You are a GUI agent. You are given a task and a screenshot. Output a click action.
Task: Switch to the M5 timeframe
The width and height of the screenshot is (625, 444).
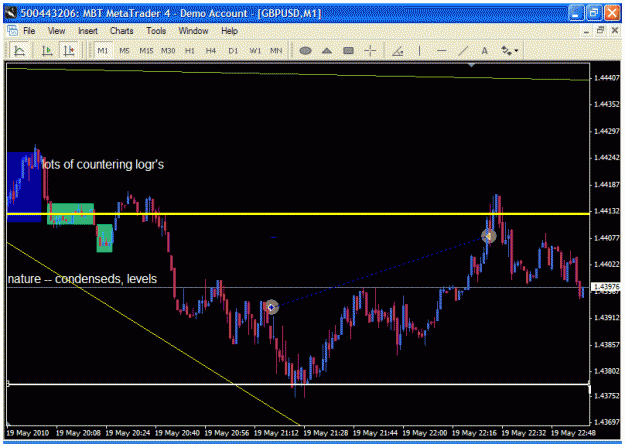click(x=124, y=51)
